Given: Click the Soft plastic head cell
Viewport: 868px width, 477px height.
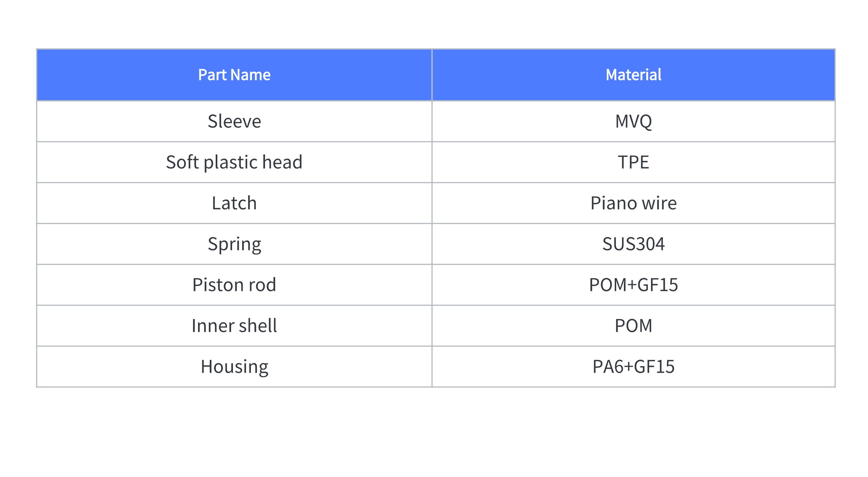Looking at the screenshot, I should coord(234,162).
